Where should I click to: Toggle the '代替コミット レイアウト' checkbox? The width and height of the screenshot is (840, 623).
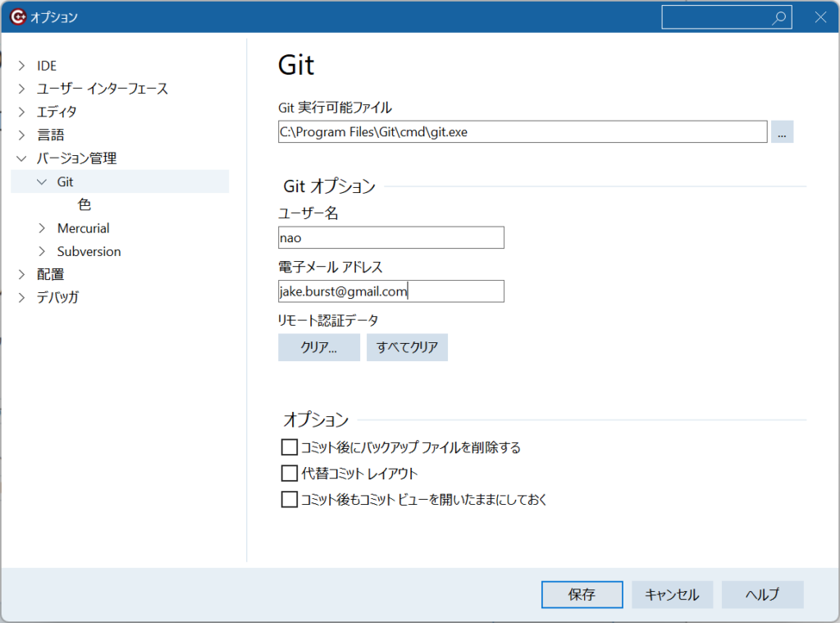coord(289,474)
